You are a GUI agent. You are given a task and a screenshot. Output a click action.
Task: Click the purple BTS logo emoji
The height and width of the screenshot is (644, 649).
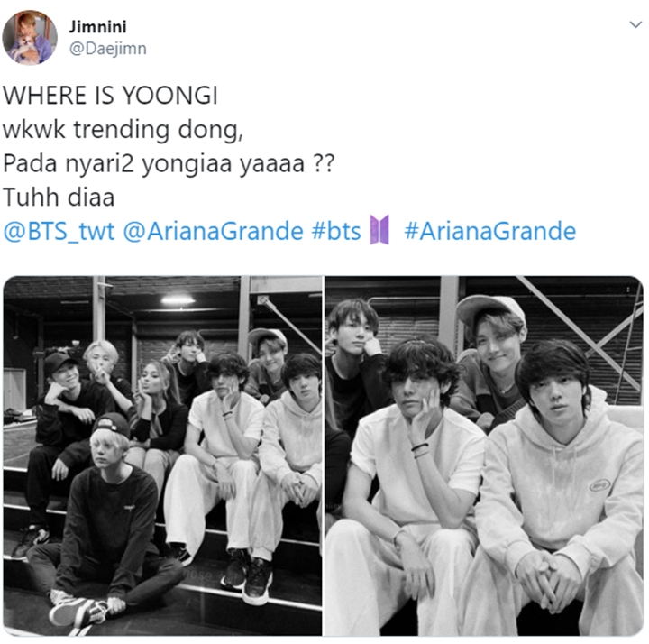click(x=379, y=230)
